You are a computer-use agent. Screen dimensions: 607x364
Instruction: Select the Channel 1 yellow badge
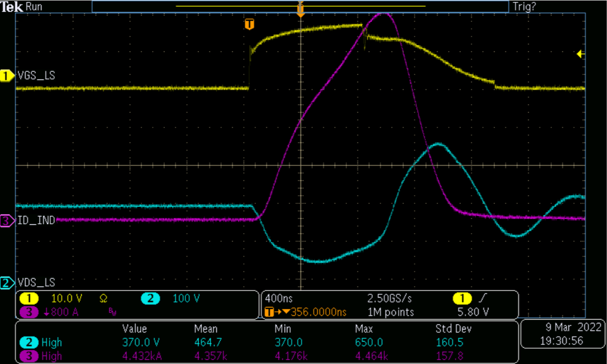pos(29,299)
